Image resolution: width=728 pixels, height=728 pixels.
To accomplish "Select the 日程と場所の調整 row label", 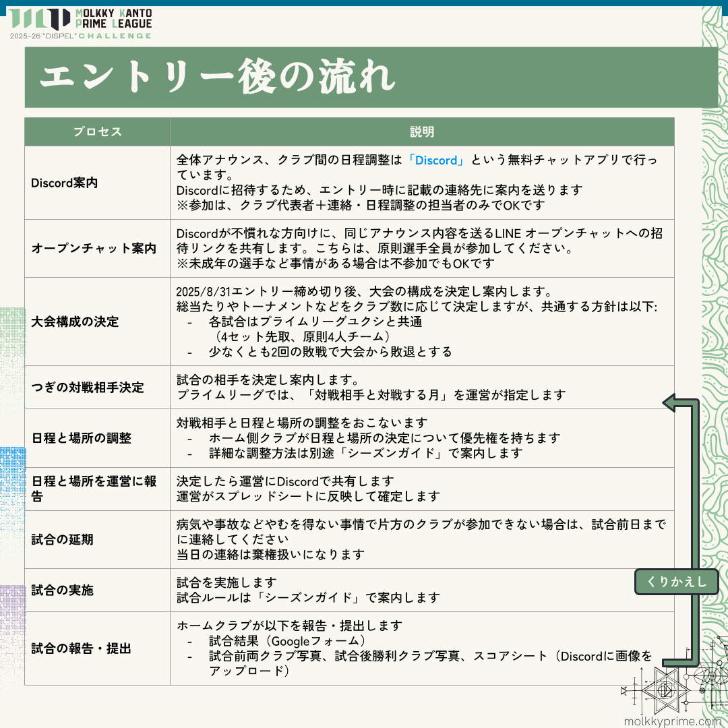I will pyautogui.click(x=82, y=438).
